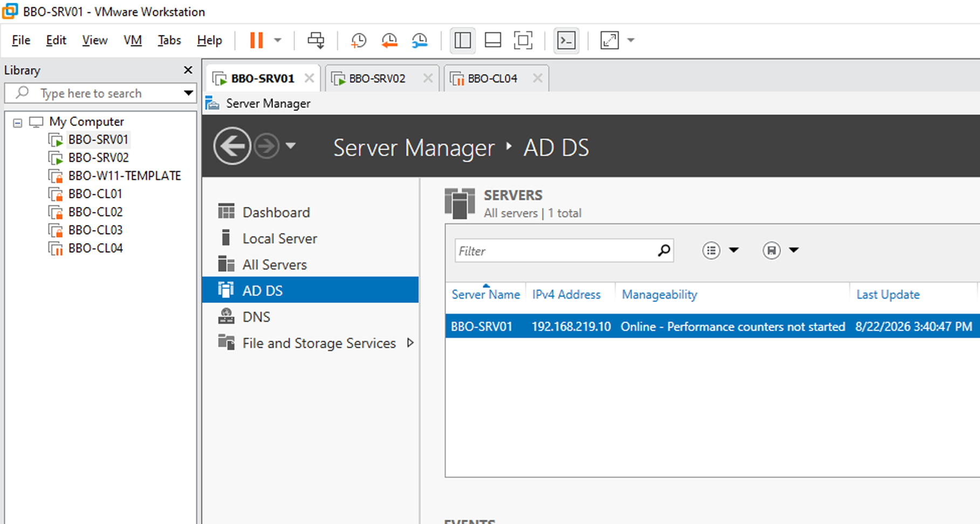Screen dimensions: 980x524
Task: Click the saved queries icon
Action: [x=772, y=250]
